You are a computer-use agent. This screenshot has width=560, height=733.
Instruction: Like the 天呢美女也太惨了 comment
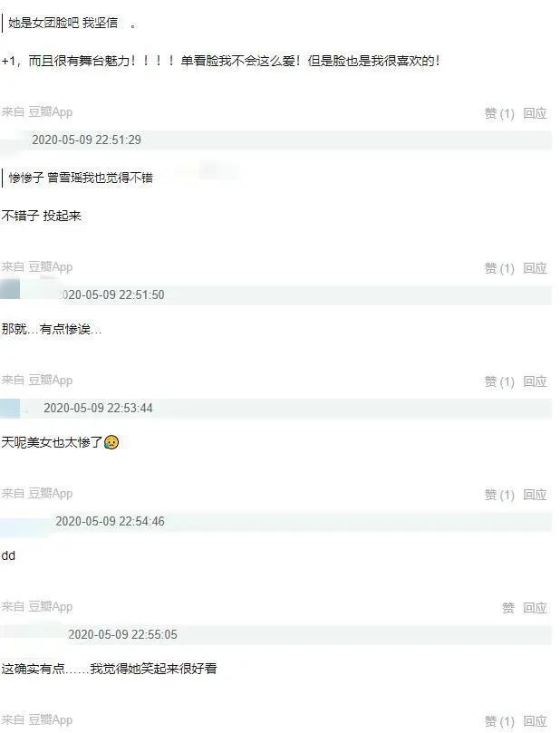click(498, 495)
